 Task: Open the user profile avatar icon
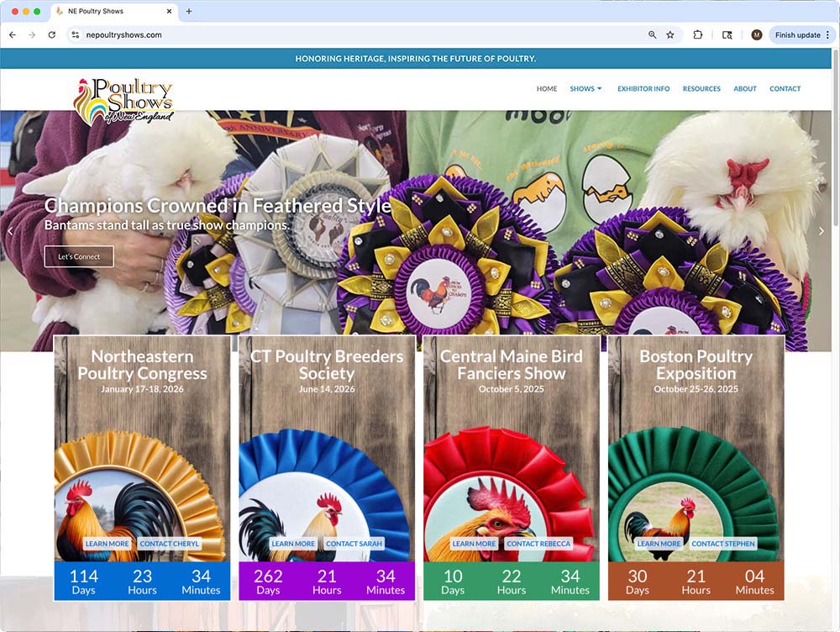click(756, 35)
